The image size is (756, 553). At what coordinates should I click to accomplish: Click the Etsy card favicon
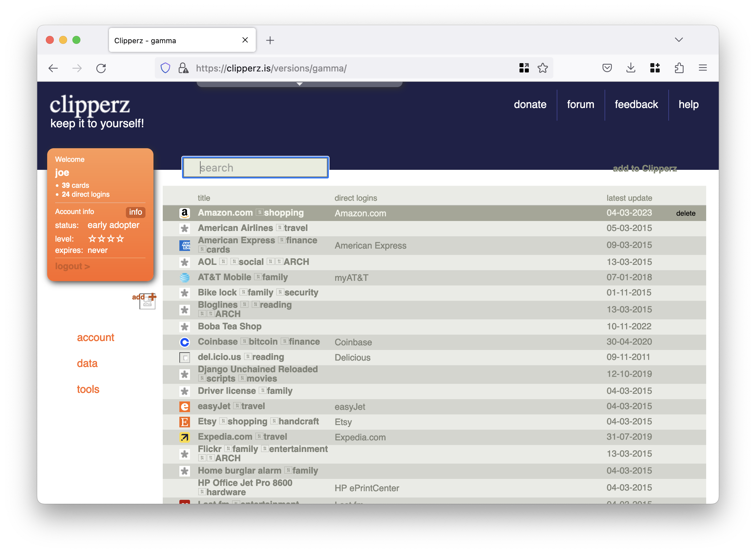click(x=185, y=422)
